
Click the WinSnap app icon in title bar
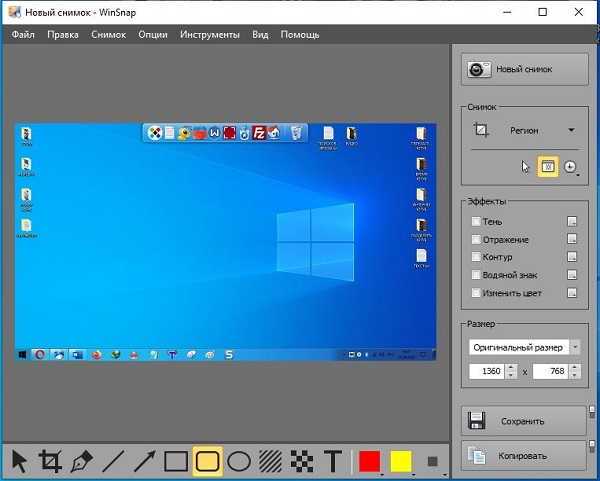(x=14, y=12)
